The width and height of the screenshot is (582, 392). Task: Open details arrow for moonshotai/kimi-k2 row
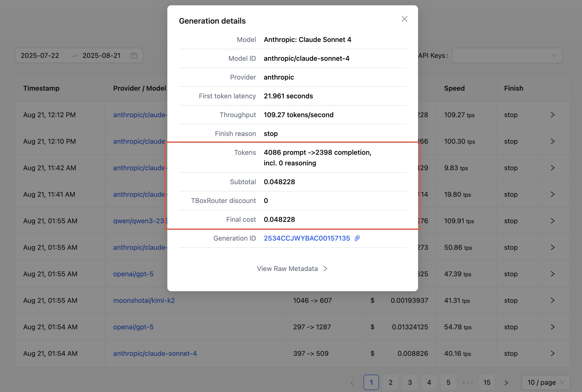point(552,301)
